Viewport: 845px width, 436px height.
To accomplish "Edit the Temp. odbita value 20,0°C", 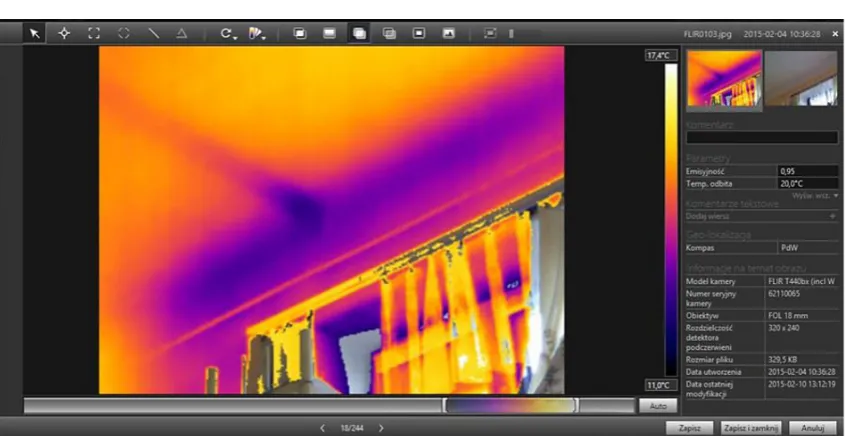I will [x=808, y=184].
